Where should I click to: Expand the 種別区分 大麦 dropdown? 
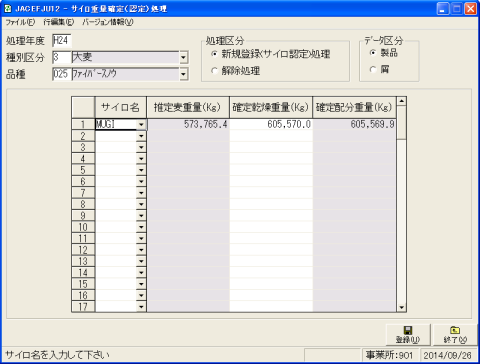(183, 57)
